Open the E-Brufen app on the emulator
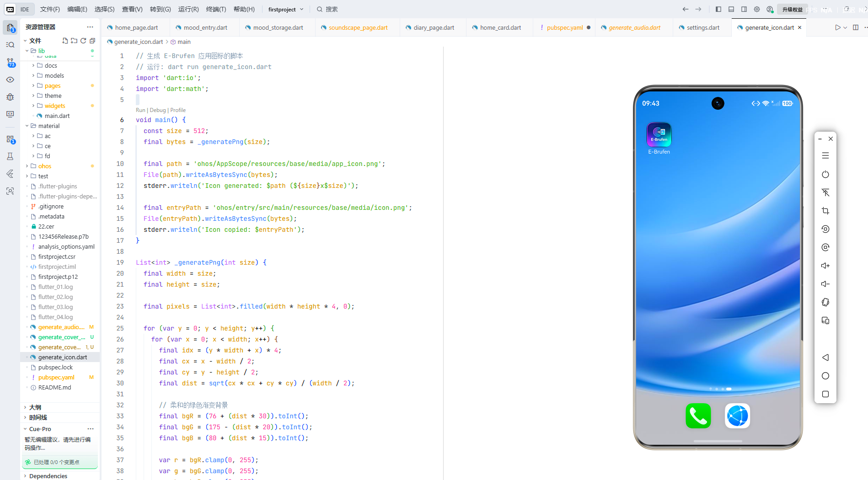 659,135
